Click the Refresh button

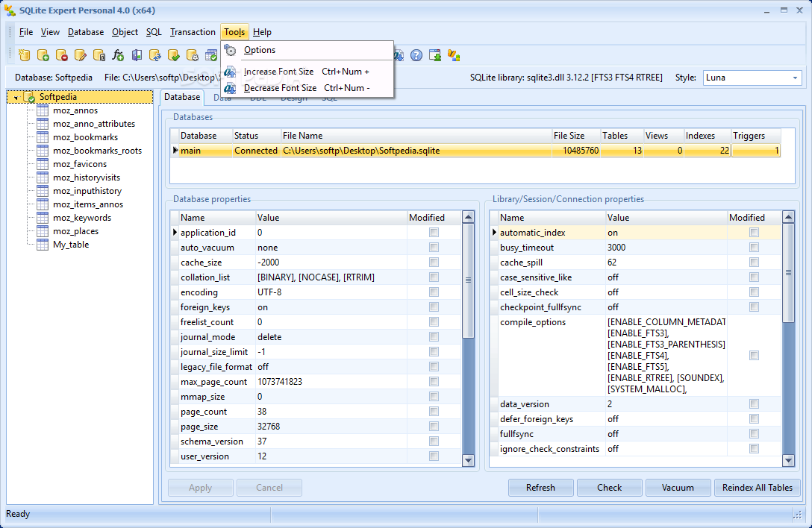[x=540, y=488]
